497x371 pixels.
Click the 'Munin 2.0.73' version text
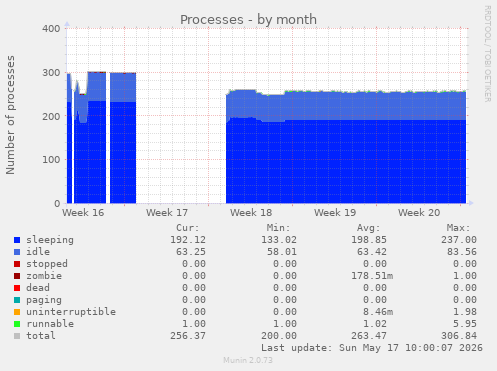pyautogui.click(x=248, y=360)
